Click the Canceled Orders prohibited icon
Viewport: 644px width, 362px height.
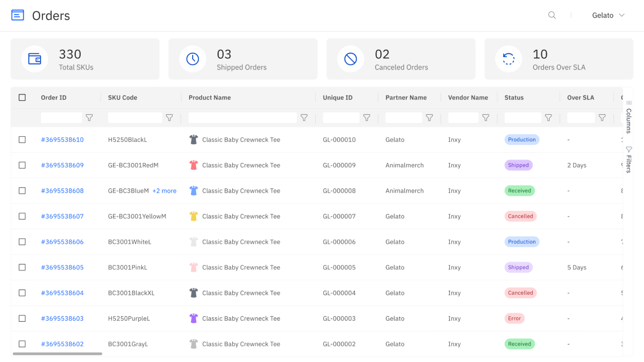[351, 59]
